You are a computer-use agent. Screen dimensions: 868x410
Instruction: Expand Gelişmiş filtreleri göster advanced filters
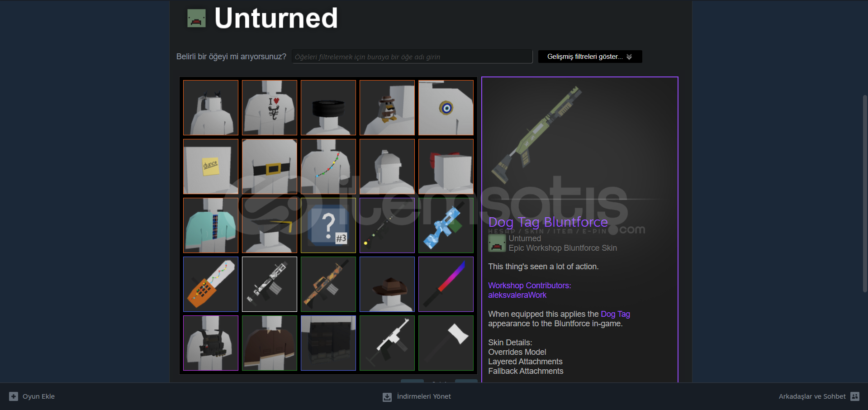[590, 57]
